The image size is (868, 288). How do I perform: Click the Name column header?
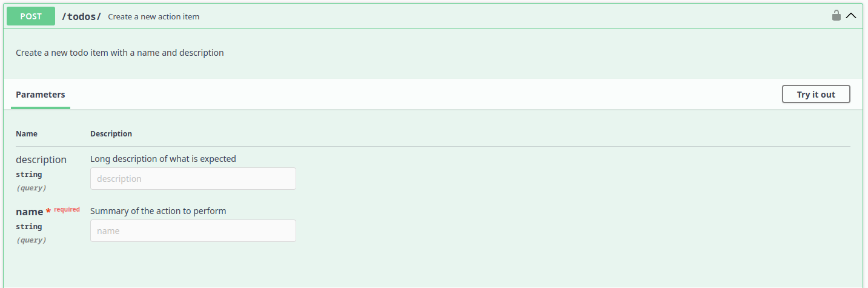27,133
